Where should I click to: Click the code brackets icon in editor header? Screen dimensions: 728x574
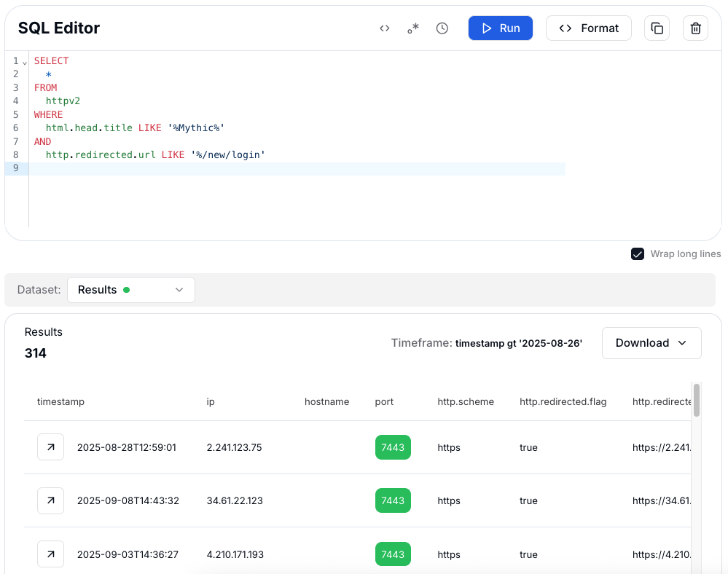pyautogui.click(x=385, y=28)
